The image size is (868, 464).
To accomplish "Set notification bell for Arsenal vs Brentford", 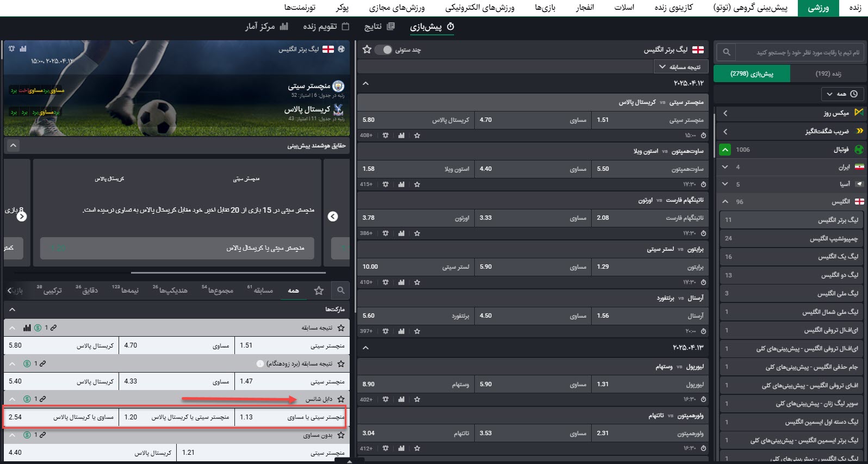I will point(386,331).
